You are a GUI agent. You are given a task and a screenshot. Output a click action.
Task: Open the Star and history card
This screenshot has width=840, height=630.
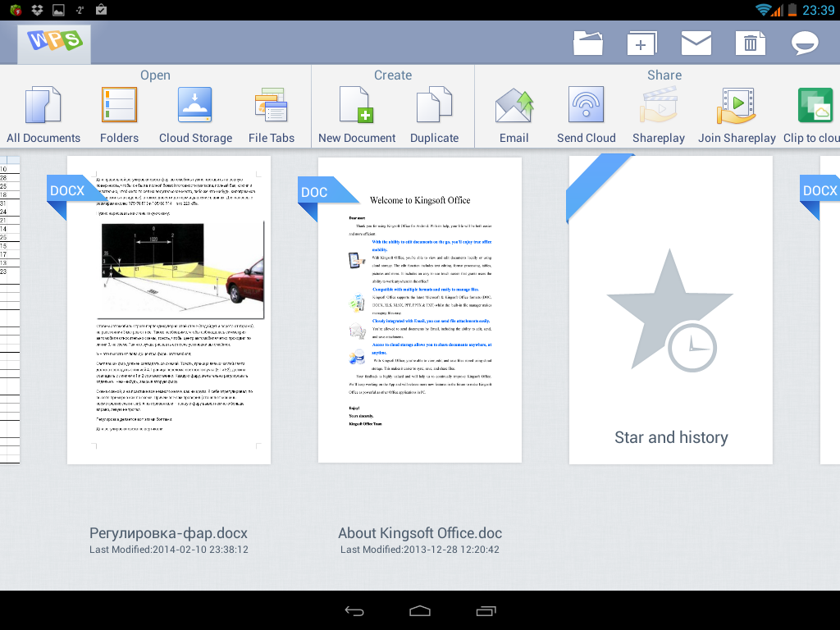671,310
